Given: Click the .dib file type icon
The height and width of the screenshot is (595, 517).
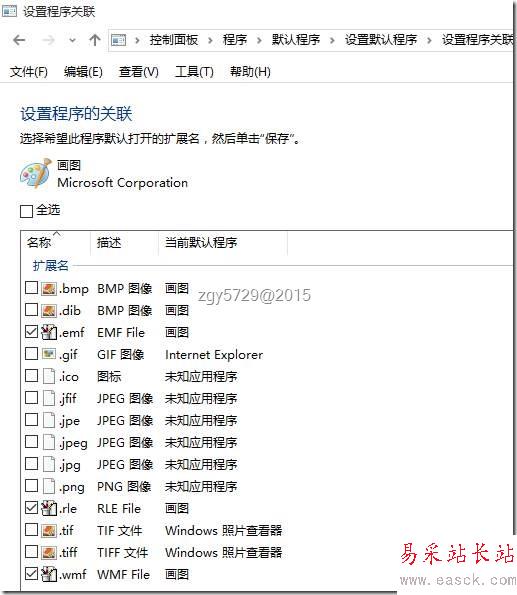Looking at the screenshot, I should [x=49, y=311].
